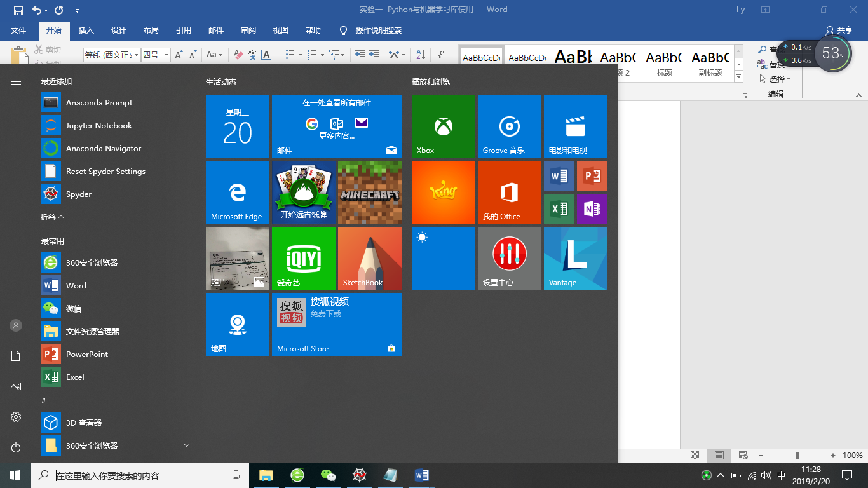Image resolution: width=868 pixels, height=488 pixels.
Task: Apply character border icon in Word ribbon
Action: point(266,55)
